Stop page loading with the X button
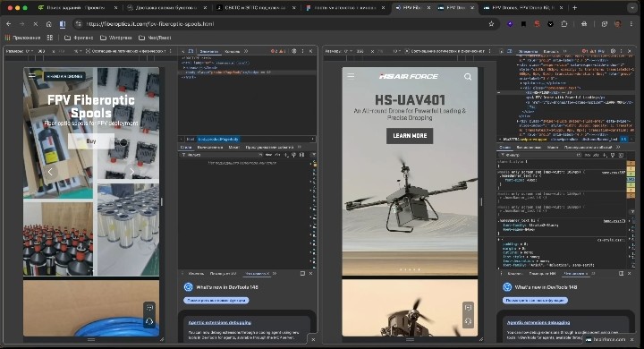Screen dimensions: 644x349 (x=35, y=24)
